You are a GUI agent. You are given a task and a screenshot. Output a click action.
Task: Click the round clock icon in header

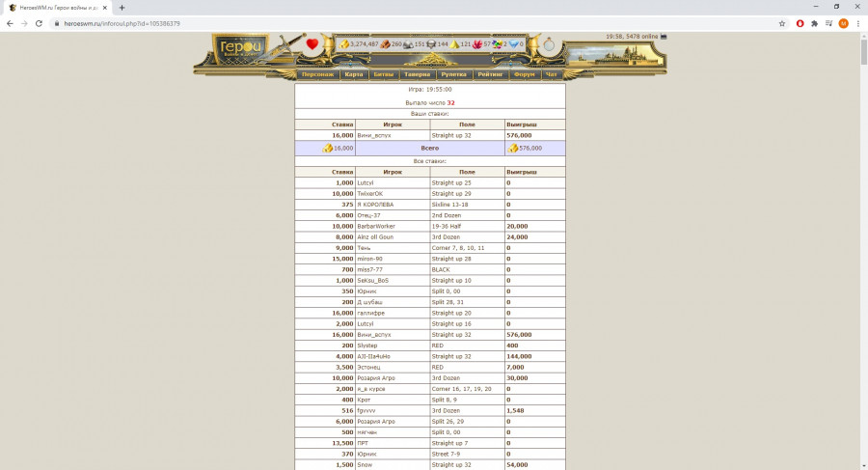coord(549,44)
